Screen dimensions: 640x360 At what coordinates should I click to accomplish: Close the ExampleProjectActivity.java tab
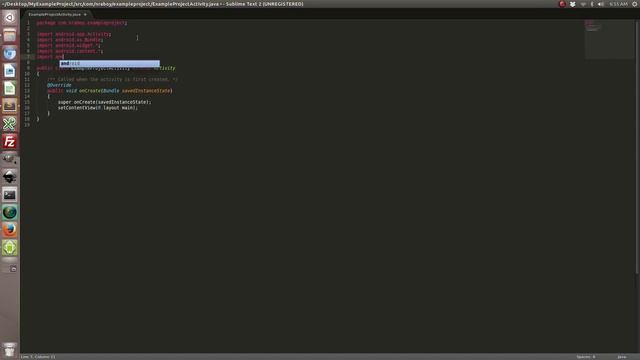(x=85, y=14)
